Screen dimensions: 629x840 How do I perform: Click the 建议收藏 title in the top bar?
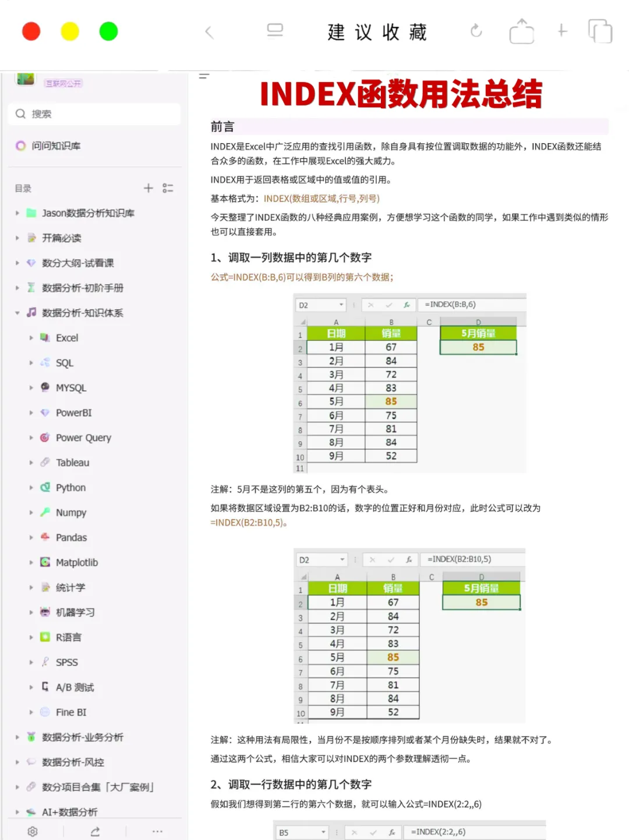point(377,32)
